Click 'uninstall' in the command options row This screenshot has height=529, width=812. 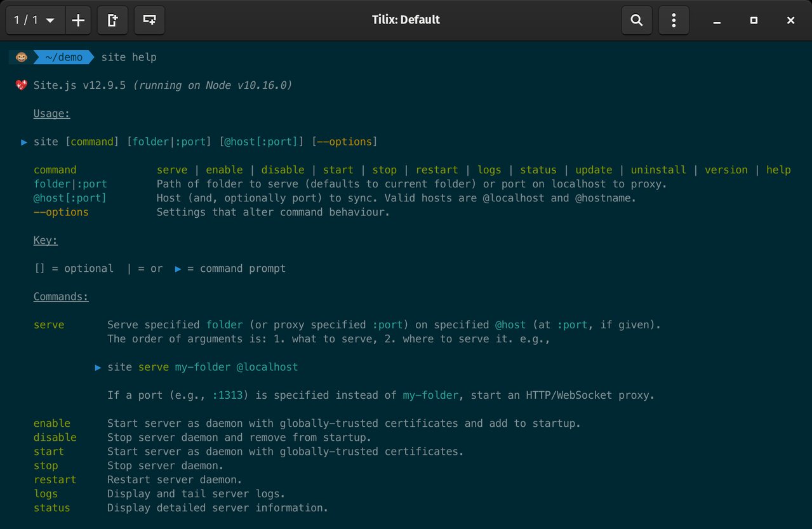[x=658, y=170]
